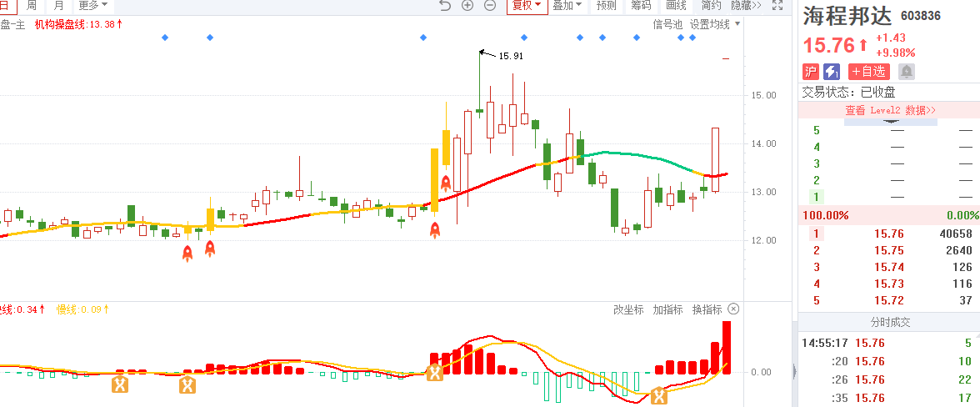Switch to 周 weekly period tab

point(32,6)
